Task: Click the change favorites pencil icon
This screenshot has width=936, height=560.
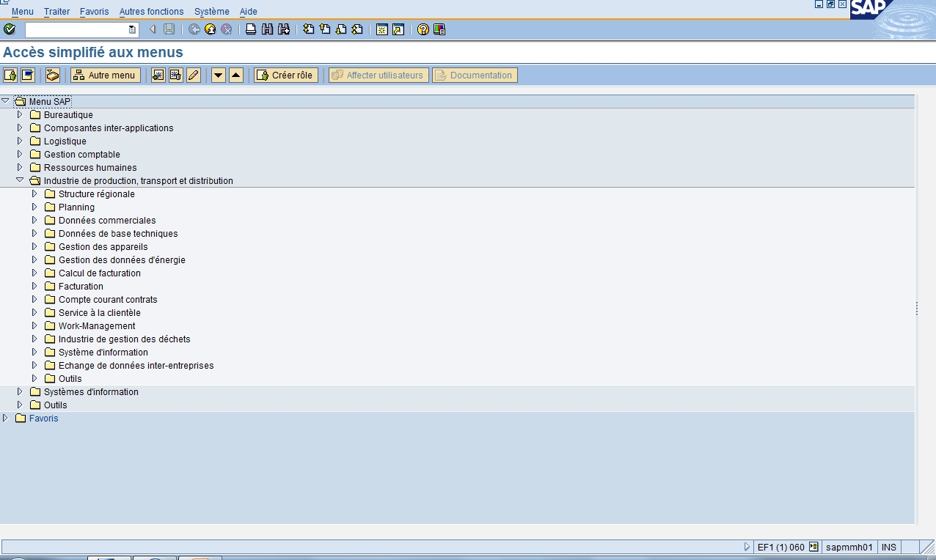Action: (194, 75)
